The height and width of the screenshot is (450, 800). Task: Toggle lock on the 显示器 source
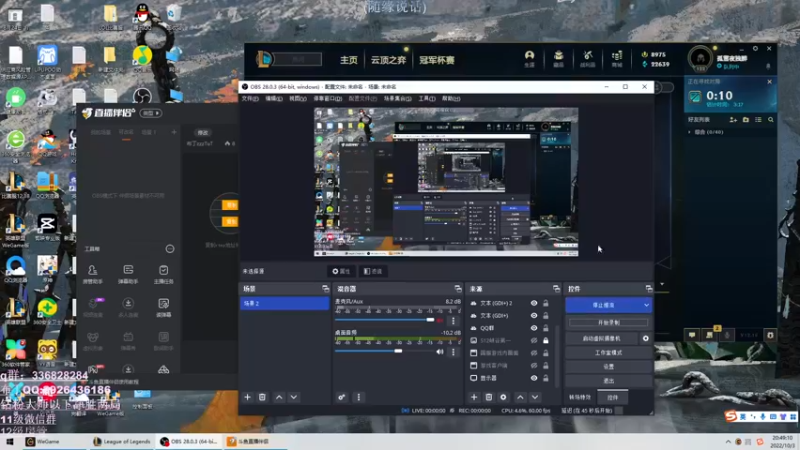coord(545,378)
